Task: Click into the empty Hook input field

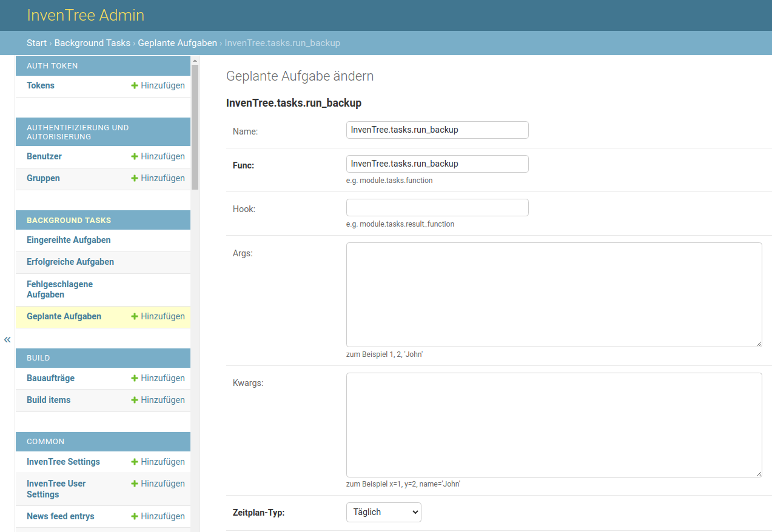Action: click(x=437, y=207)
